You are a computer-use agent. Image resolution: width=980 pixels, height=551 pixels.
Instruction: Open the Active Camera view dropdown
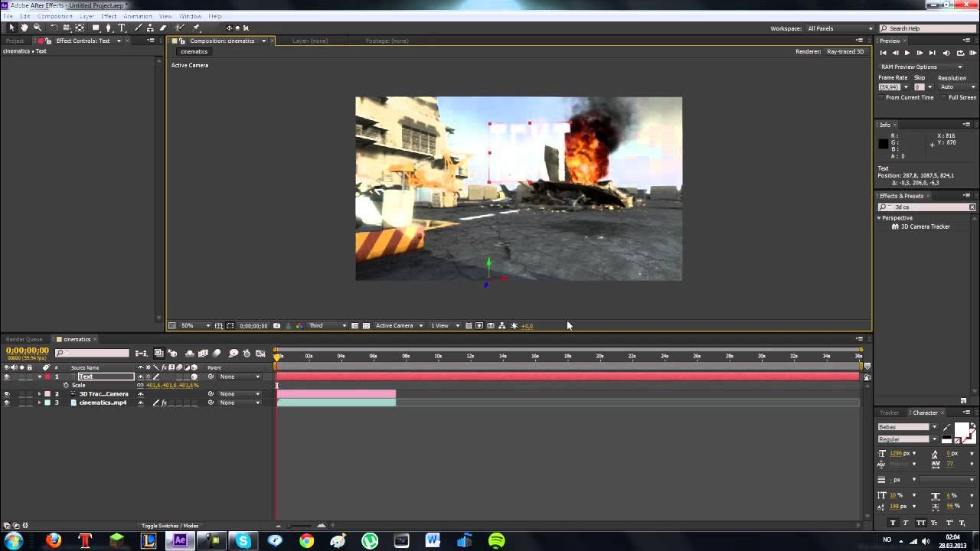tap(399, 326)
